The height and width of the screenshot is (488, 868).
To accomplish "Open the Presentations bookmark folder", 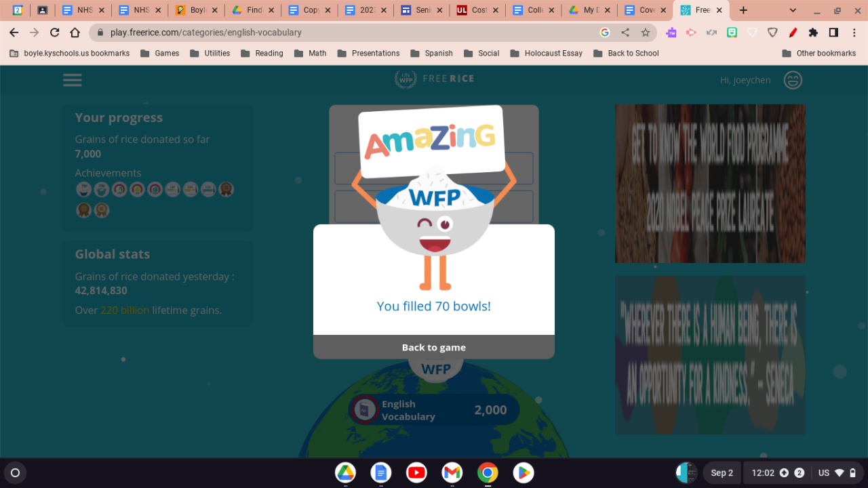I will [368, 53].
